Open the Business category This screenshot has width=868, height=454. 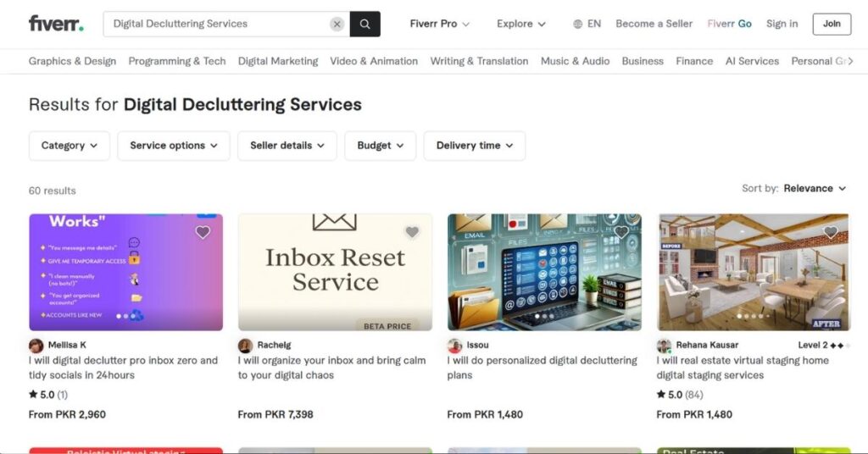[643, 61]
